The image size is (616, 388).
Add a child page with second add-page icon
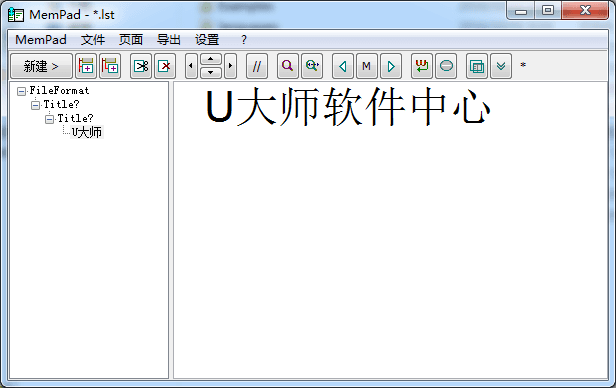tap(110, 66)
